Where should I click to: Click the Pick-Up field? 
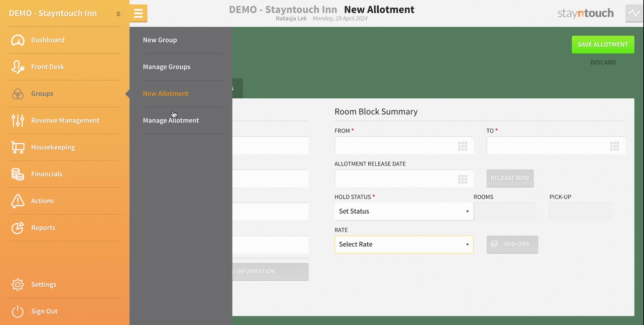click(x=581, y=212)
